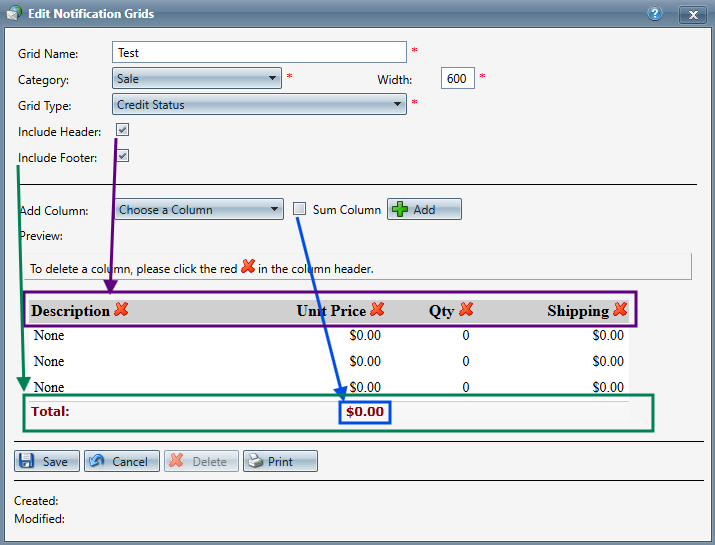Click the Grid Name text field
715x545 pixels.
pos(259,52)
